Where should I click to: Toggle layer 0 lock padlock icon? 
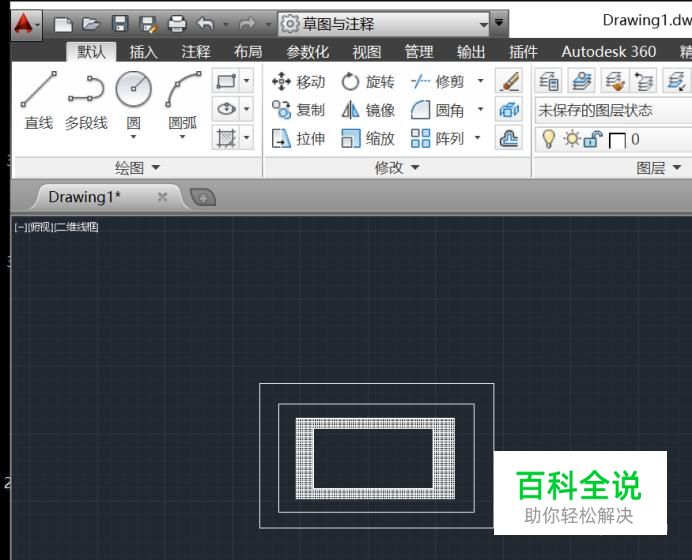(593, 139)
